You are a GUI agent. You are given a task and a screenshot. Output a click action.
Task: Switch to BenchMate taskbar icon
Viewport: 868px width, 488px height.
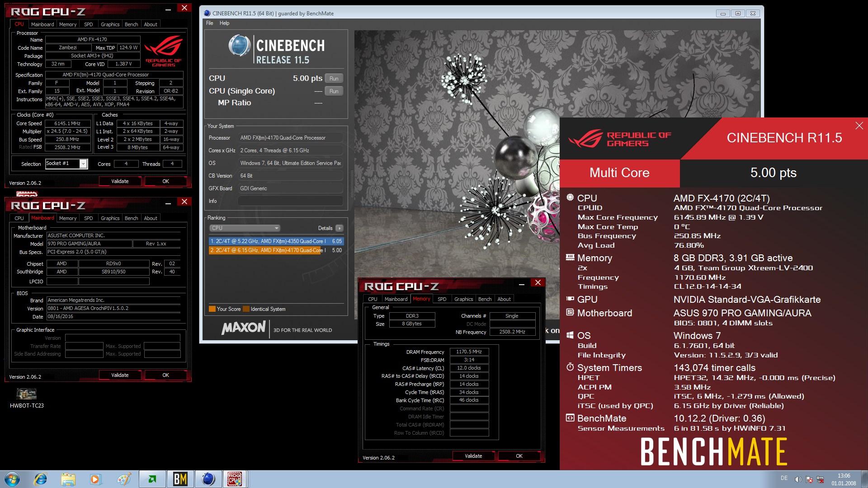(180, 479)
